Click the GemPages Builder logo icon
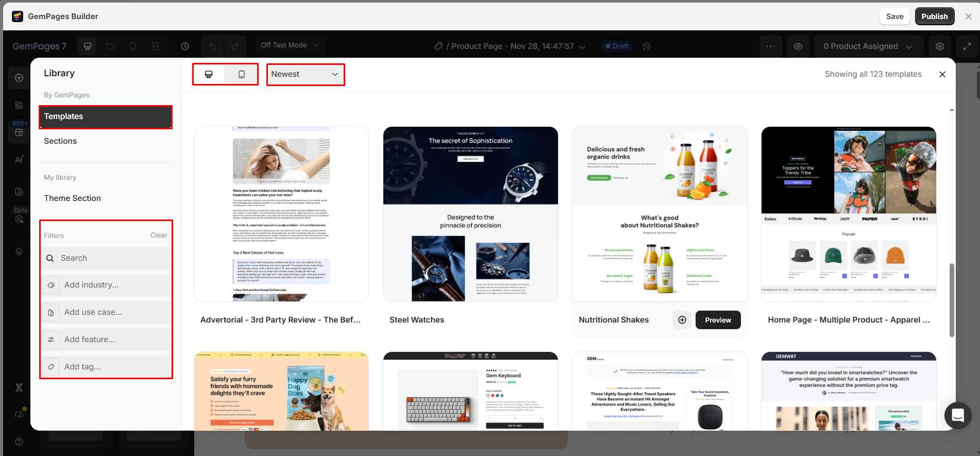The image size is (980, 456). click(18, 16)
